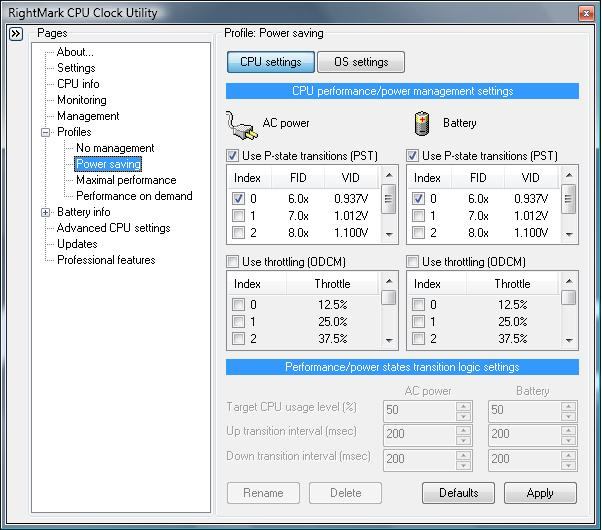Image resolution: width=602 pixels, height=530 pixels.
Task: Uncheck AC power P-state index 0 (6.0x)
Action: tap(238, 199)
